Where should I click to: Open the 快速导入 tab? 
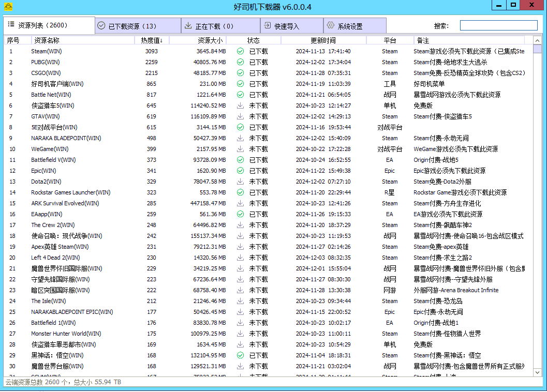(292, 26)
